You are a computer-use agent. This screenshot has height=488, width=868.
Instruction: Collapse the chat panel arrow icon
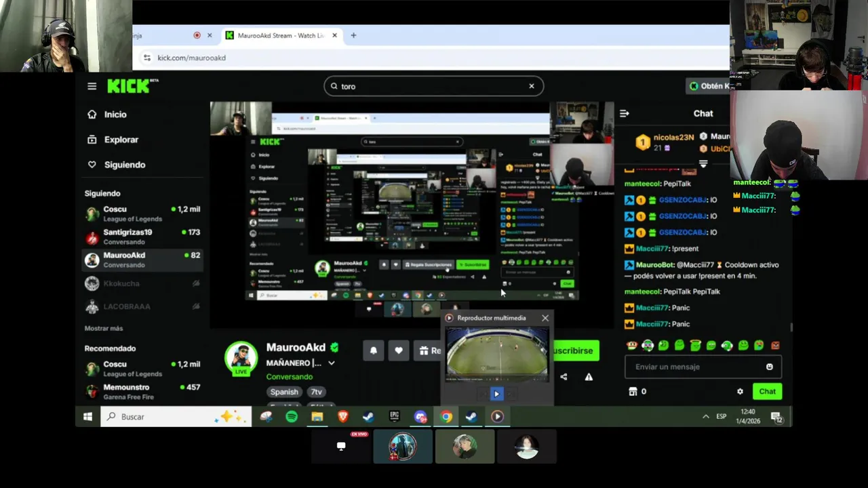coord(624,114)
